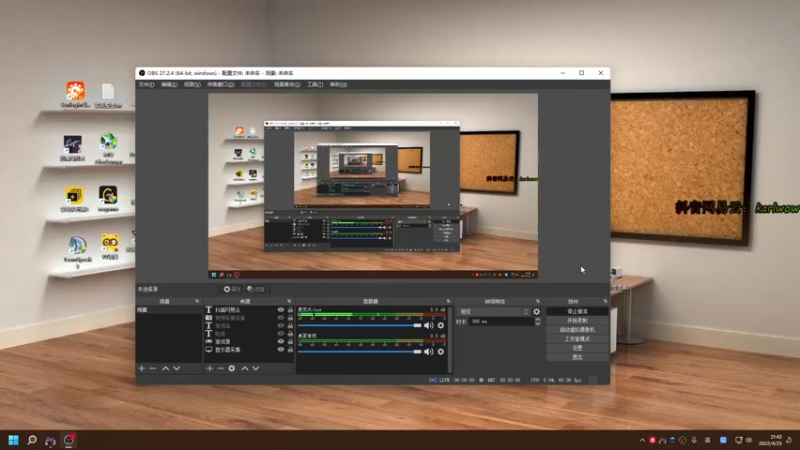Open the Windows Start menu
Viewport: 800px width, 450px height.
(14, 440)
